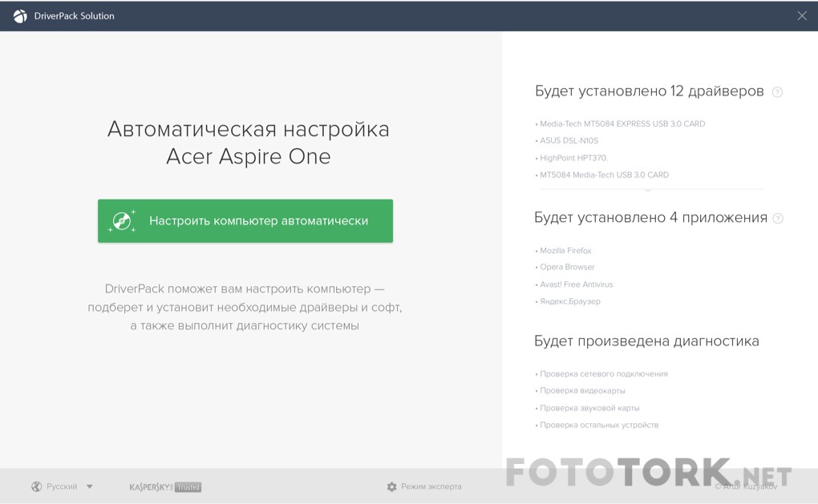Expand the drivers list arrow under MT5084

coord(648,190)
